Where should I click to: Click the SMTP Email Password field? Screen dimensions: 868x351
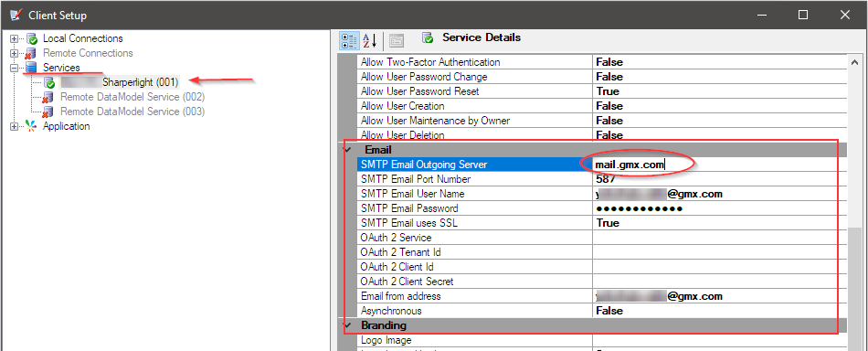720,208
